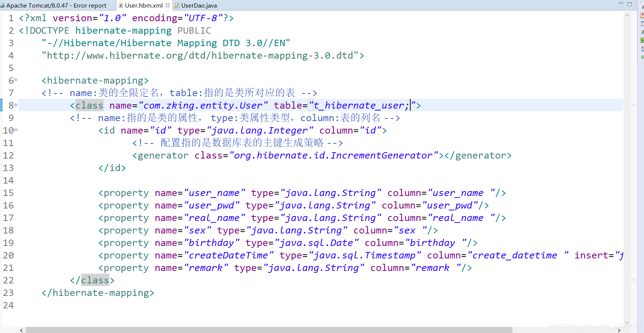The image size is (644, 333).
Task: Close the User.hbm.xml tab with its X
Action: (168, 5)
